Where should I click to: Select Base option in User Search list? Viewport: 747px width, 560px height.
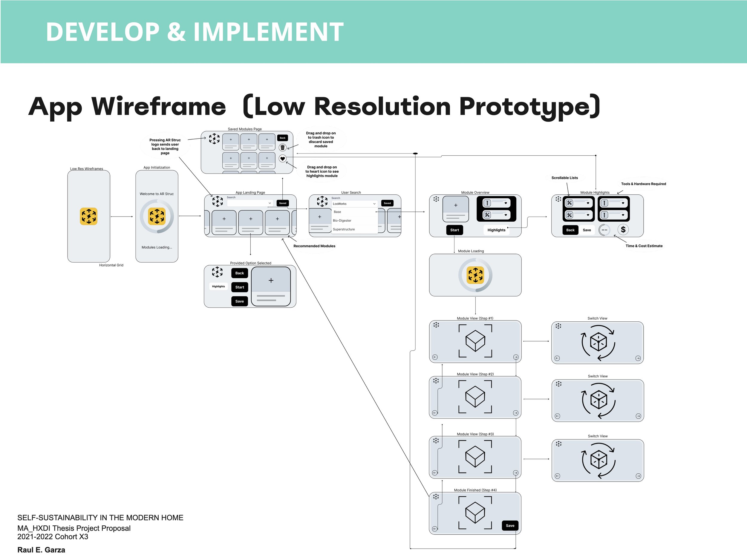click(x=354, y=212)
